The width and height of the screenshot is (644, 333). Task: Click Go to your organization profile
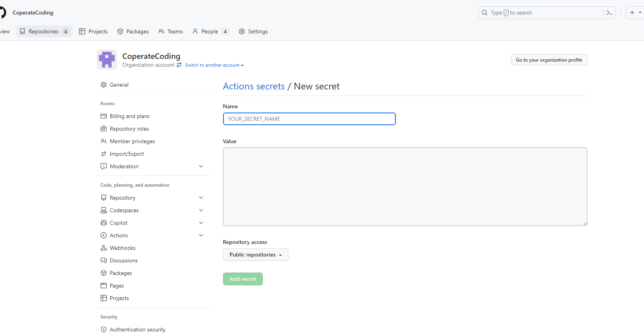(x=549, y=60)
